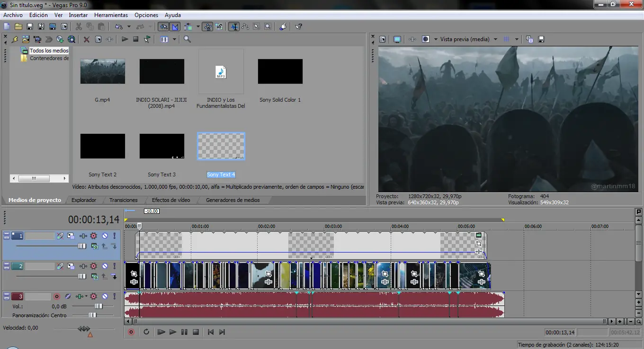The width and height of the screenshot is (644, 349).
Task: Save the project with the floppy disk icon
Action: 30,26
